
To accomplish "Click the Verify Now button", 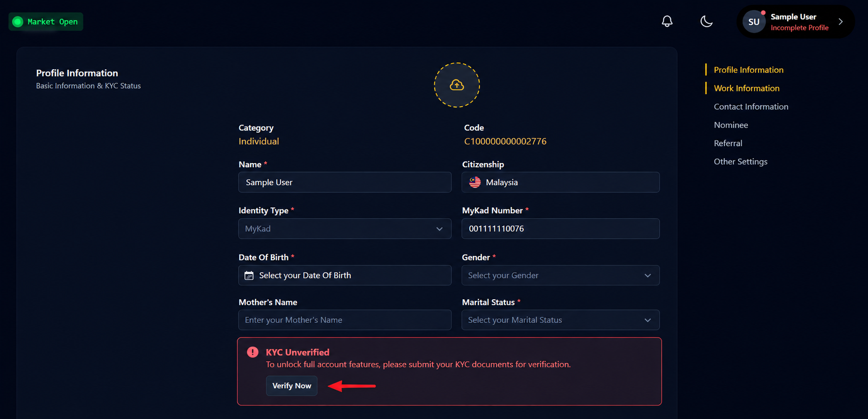I will coord(291,386).
